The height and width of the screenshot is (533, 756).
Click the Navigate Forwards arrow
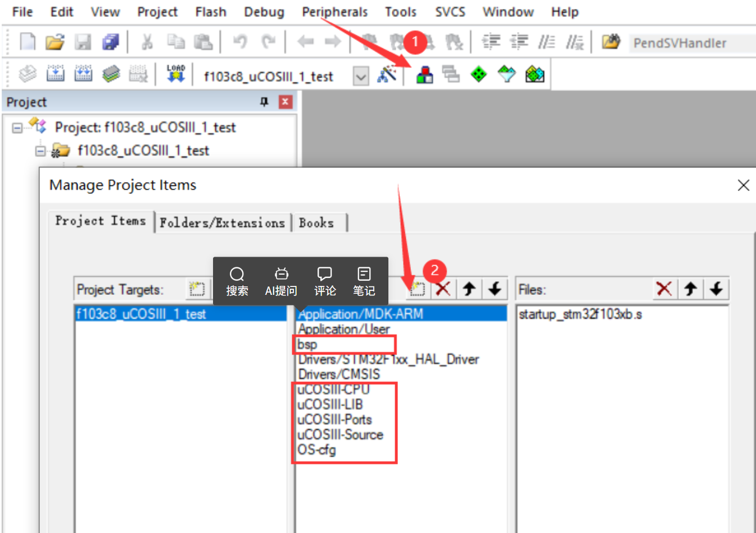pyautogui.click(x=333, y=42)
